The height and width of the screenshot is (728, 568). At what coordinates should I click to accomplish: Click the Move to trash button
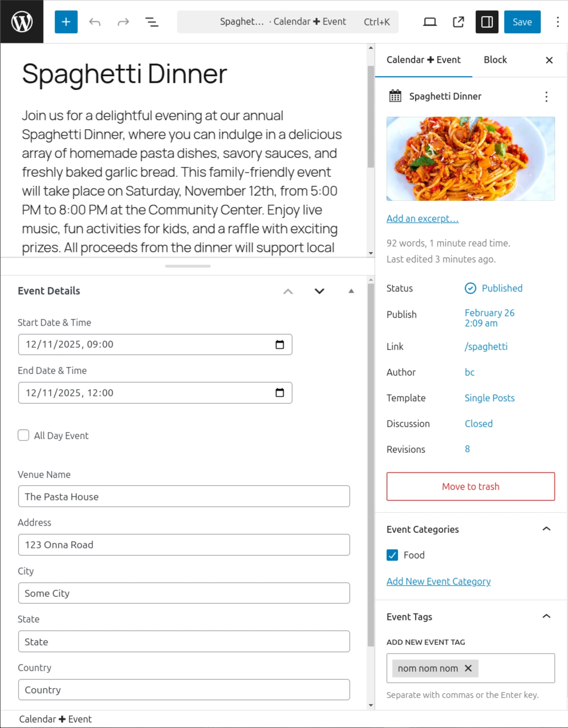470,486
